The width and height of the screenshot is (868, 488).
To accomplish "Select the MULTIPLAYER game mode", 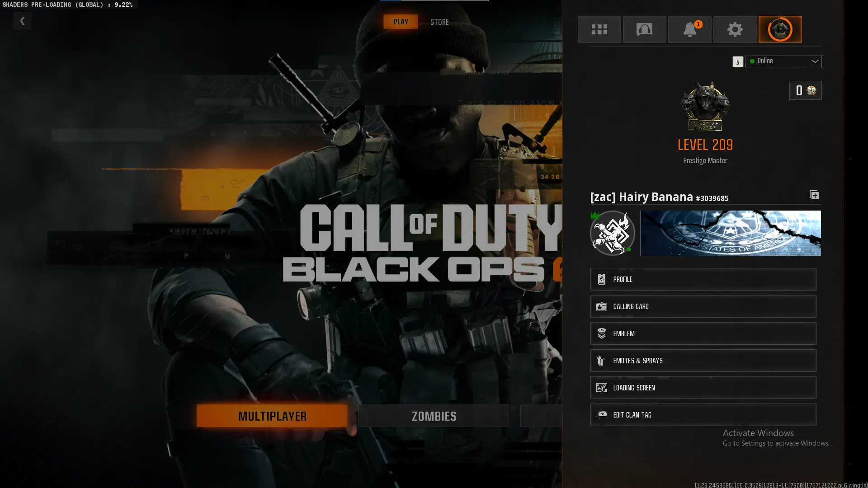I will [272, 416].
